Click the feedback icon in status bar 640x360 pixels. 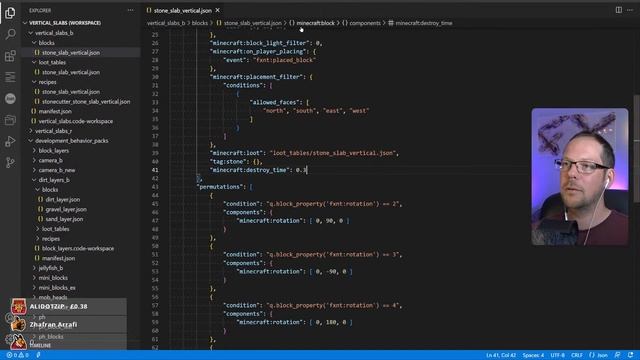[618, 355]
